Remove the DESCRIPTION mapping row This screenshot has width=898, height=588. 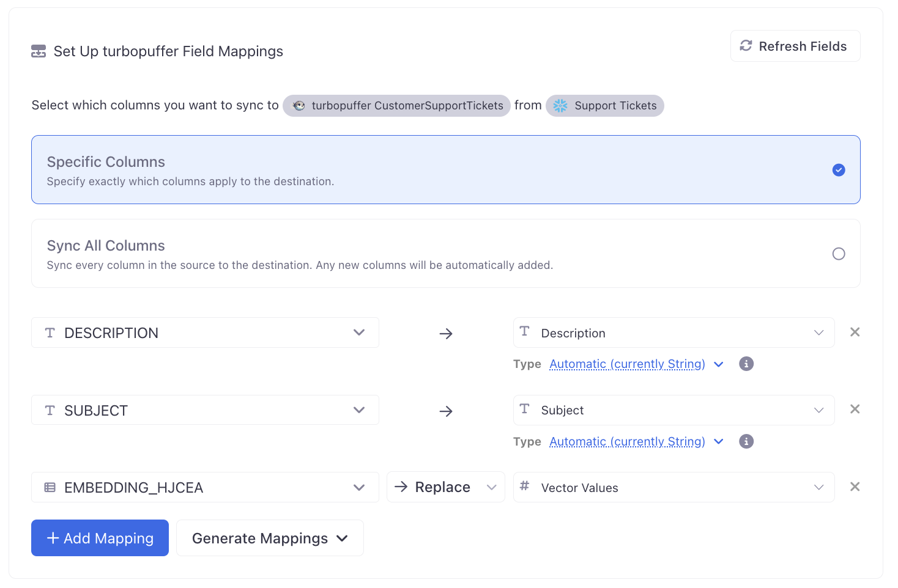[855, 333]
